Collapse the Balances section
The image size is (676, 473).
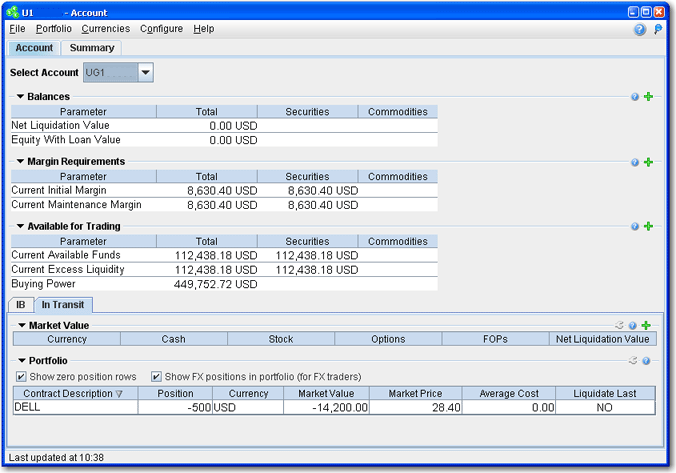click(20, 97)
